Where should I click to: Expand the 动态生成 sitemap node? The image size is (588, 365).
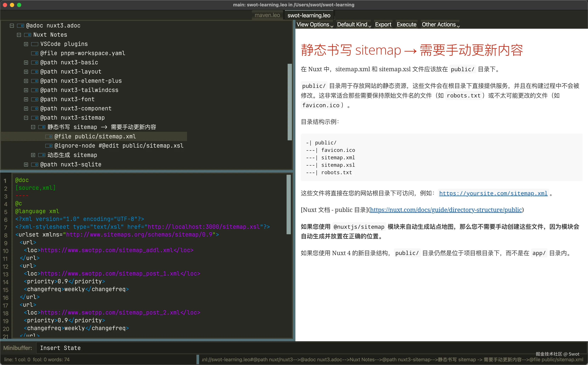33,155
